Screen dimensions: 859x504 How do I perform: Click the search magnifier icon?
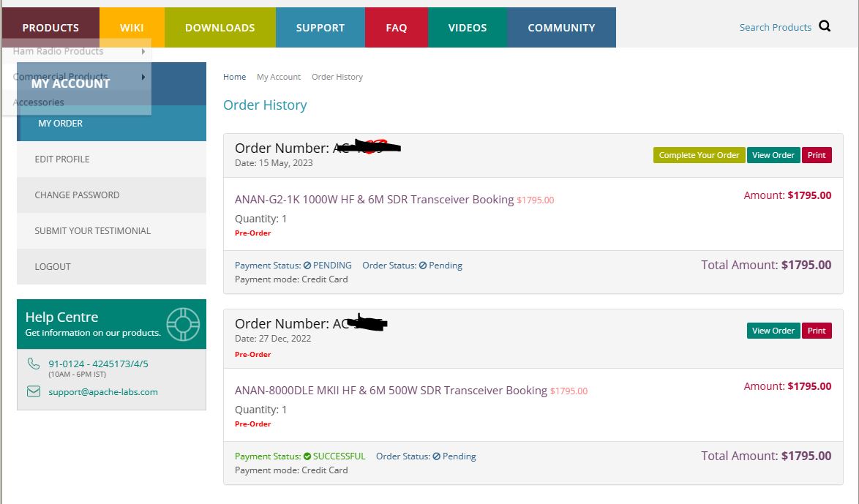click(825, 26)
